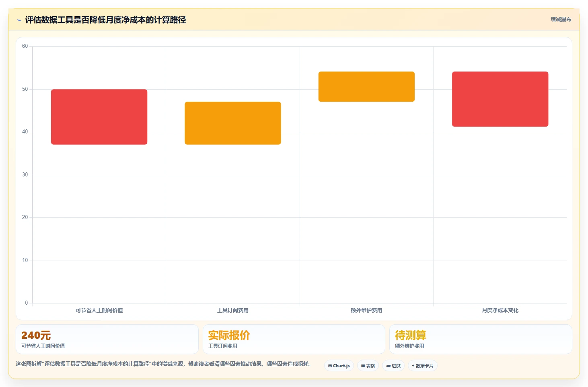Click the y-axis tick label 10
This screenshot has height=387, width=588.
pyautogui.click(x=25, y=260)
